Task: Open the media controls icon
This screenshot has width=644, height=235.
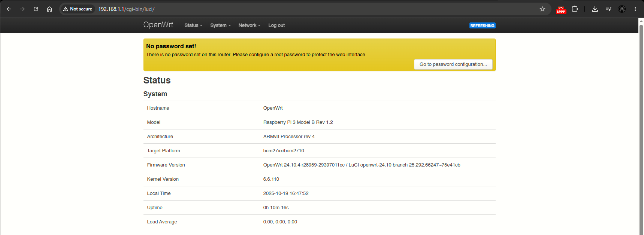Action: pos(608,9)
